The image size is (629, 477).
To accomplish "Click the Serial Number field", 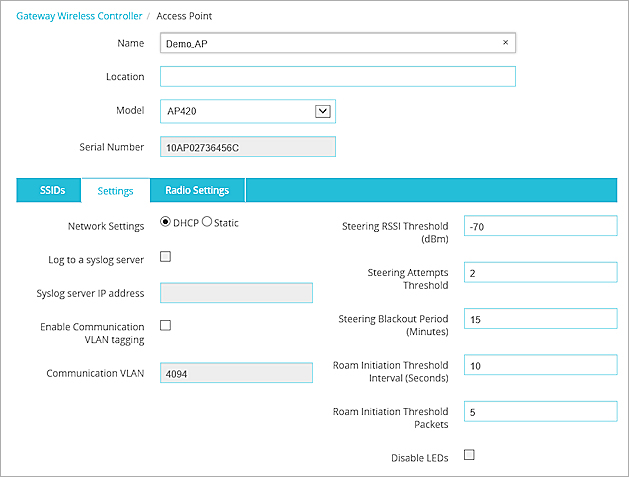I will pos(247,147).
